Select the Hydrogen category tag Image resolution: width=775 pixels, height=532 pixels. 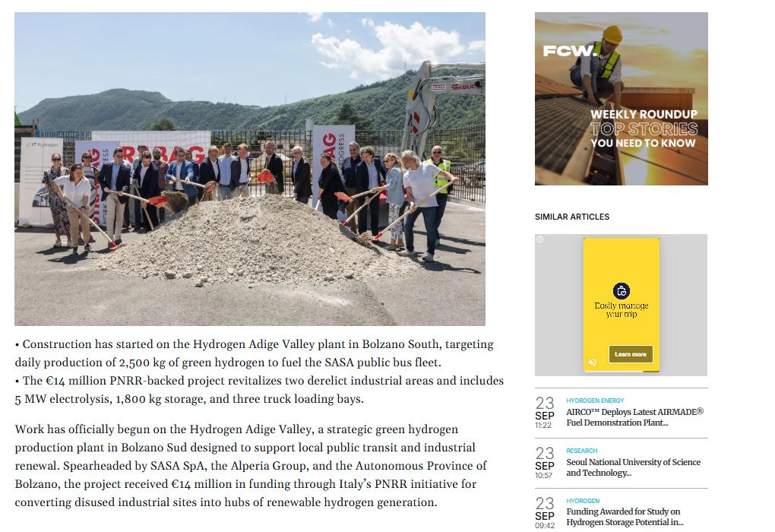coord(583,501)
